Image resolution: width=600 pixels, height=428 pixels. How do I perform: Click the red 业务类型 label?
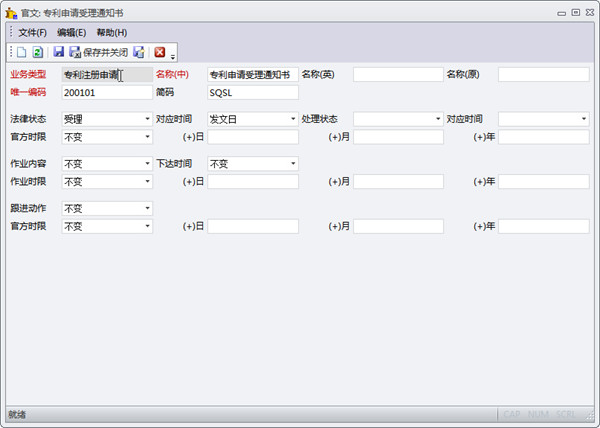28,74
